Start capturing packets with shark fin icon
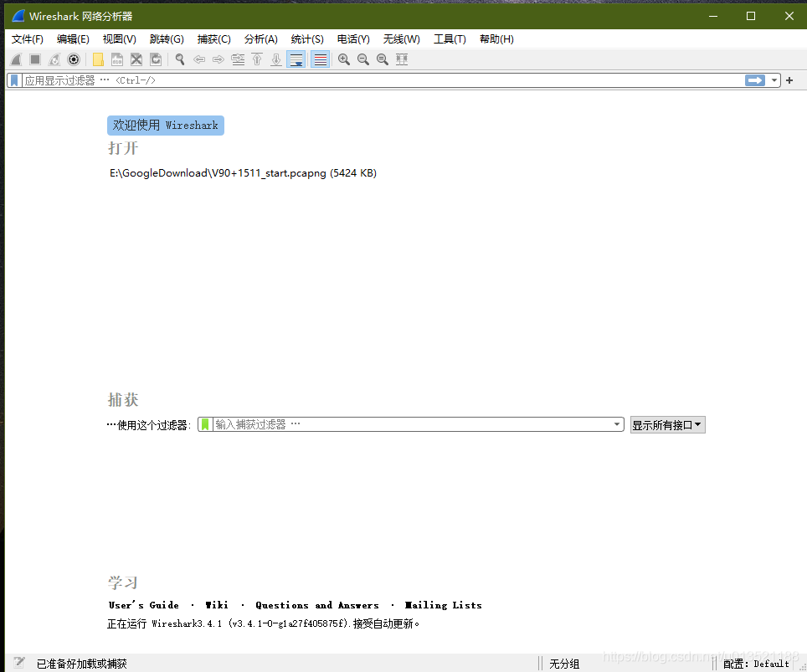 pos(16,59)
